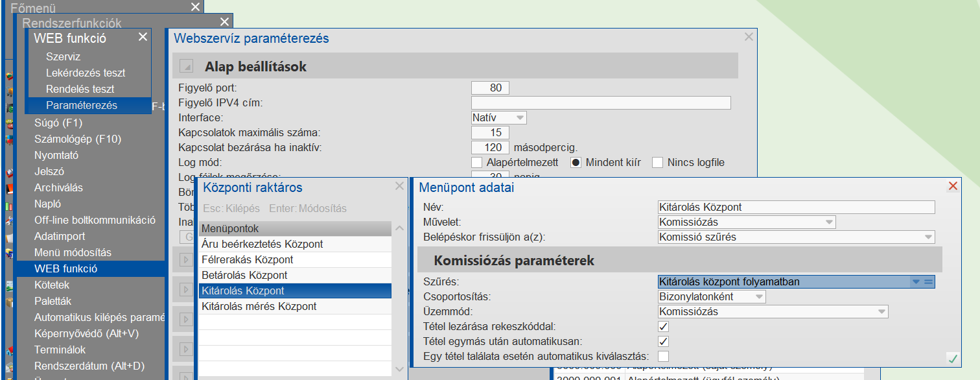This screenshot has height=380, width=980.
Task: Select Áru beérkeztetés Központ row
Action: pos(295,244)
